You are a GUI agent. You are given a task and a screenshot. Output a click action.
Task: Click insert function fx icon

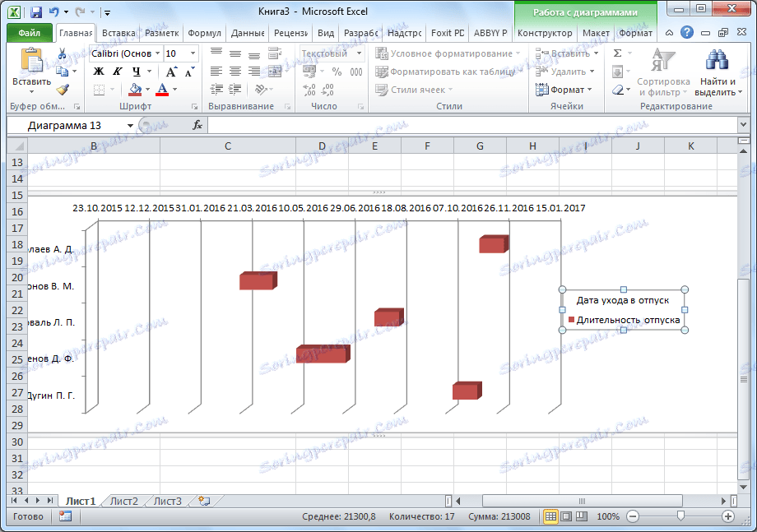pos(197,126)
